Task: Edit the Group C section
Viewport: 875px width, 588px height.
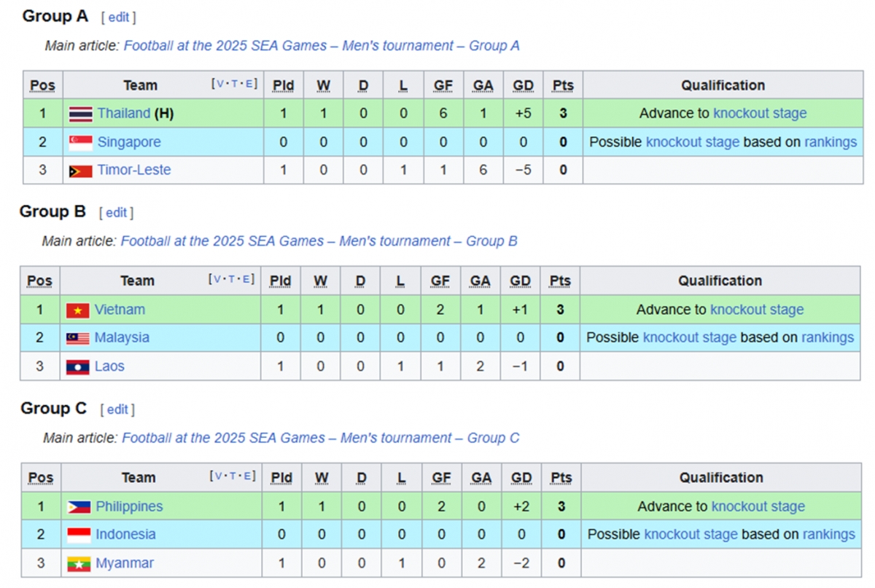Action: click(x=117, y=409)
